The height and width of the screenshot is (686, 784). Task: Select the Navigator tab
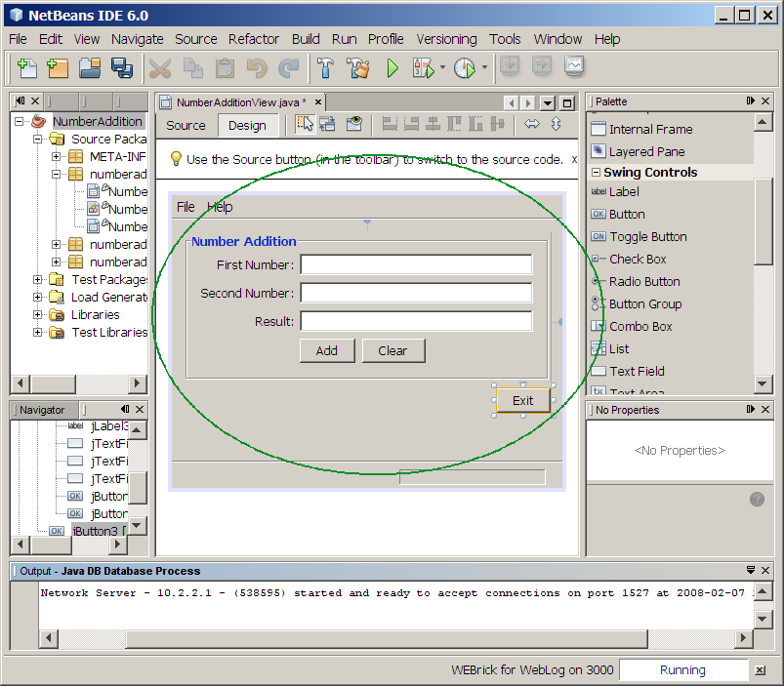click(x=43, y=410)
